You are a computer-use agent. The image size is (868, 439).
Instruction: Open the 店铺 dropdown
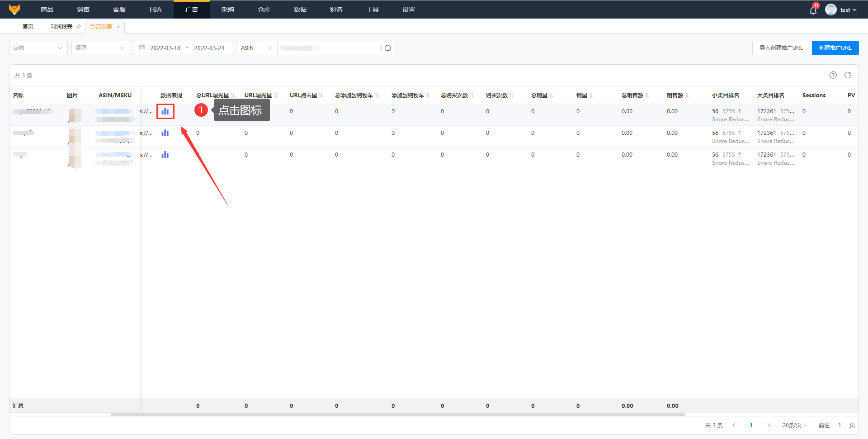click(38, 48)
